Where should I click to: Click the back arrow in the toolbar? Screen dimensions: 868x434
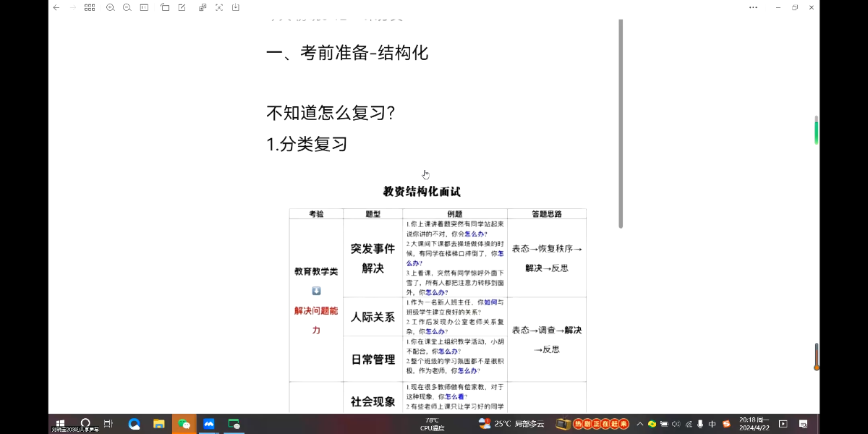coord(56,7)
